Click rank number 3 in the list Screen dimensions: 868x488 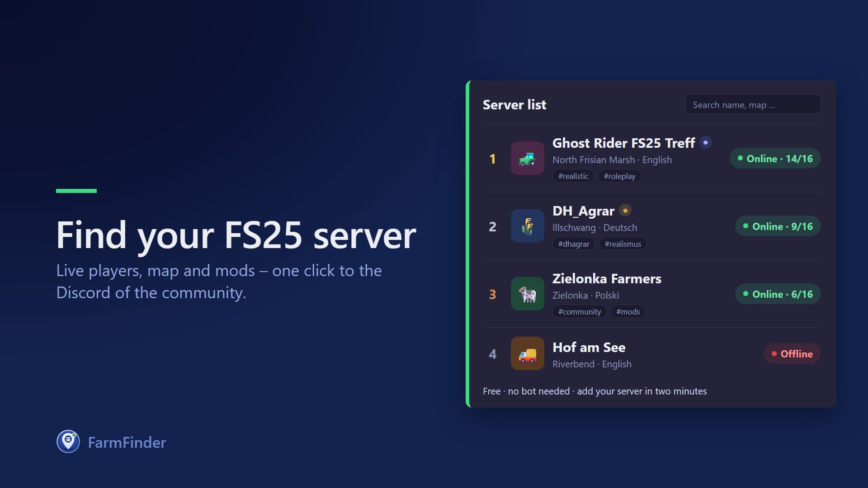click(x=493, y=295)
